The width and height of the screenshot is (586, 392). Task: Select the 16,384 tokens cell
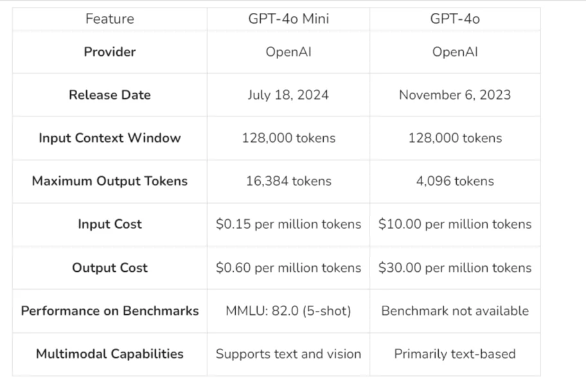click(289, 181)
